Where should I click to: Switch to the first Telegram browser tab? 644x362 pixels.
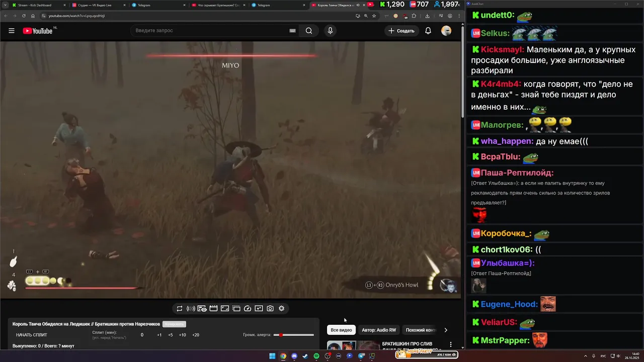158,5
